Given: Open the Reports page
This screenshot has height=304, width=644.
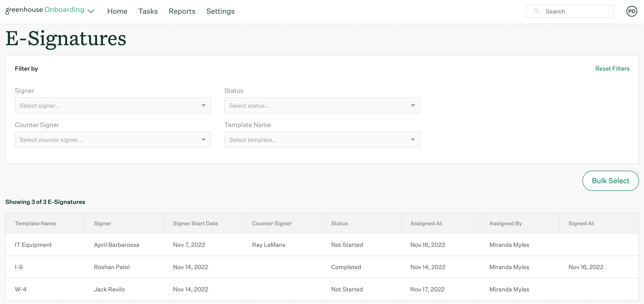Looking at the screenshot, I should (x=182, y=11).
